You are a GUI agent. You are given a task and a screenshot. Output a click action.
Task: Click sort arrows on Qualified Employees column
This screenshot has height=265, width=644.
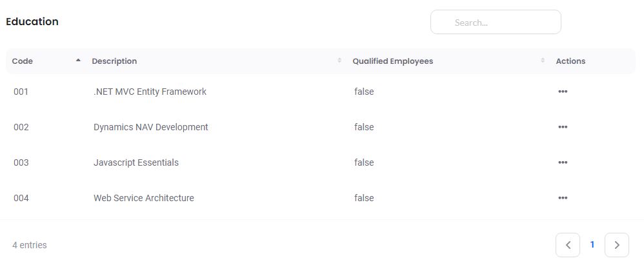[543, 61]
